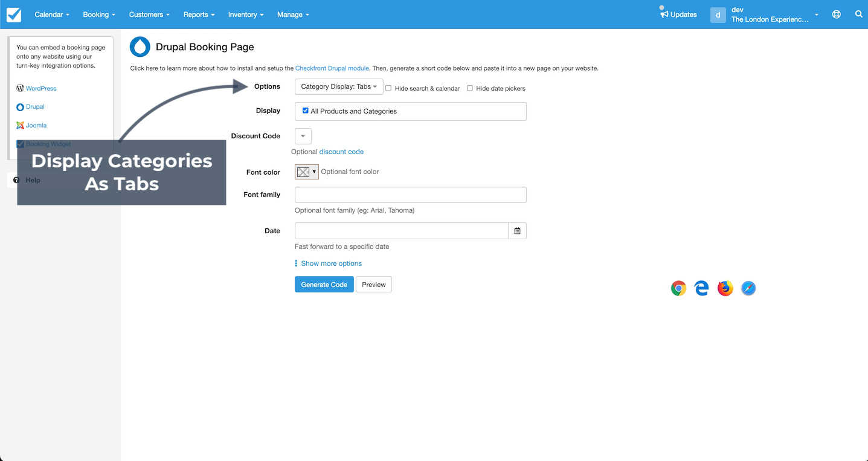The image size is (868, 461).
Task: Click the Help question mark icon
Action: point(16,180)
